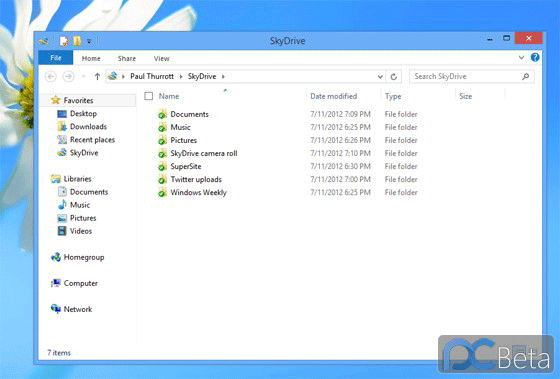Close the SkyDrive window

point(529,38)
